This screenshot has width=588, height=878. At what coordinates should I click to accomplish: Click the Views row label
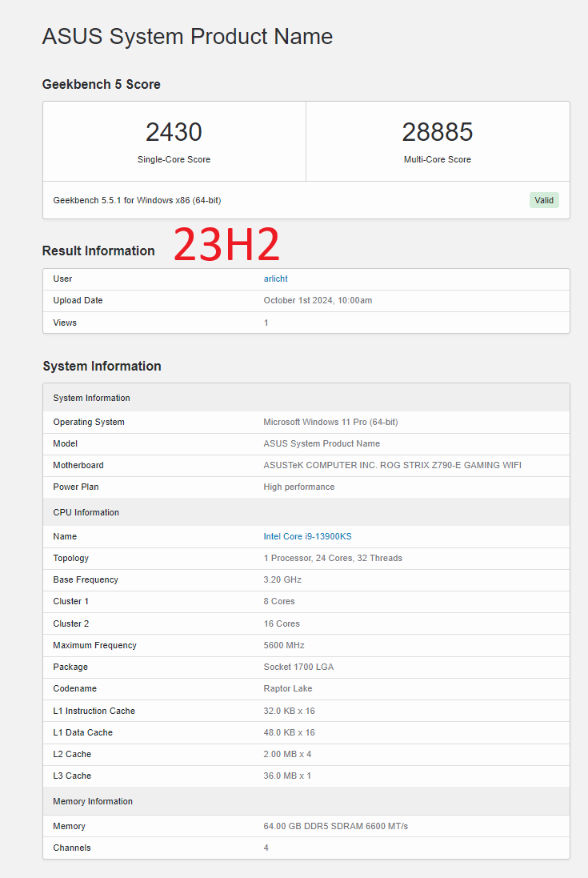click(65, 323)
